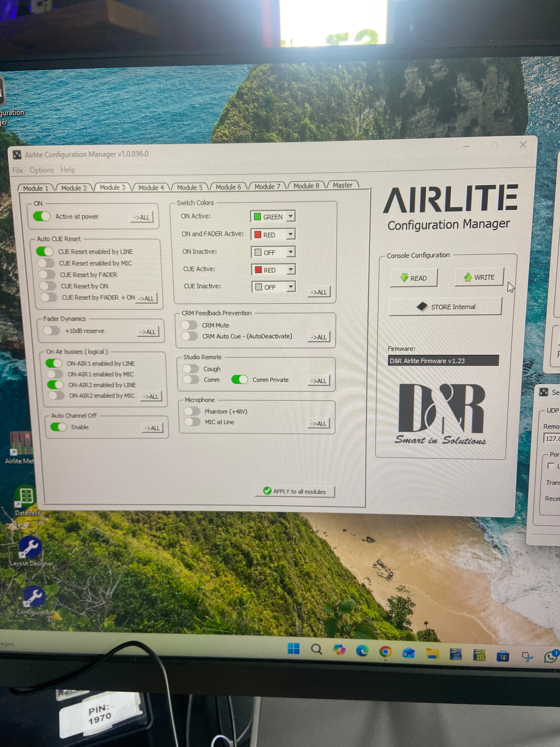
Task: Open the Options menu
Action: [42, 170]
